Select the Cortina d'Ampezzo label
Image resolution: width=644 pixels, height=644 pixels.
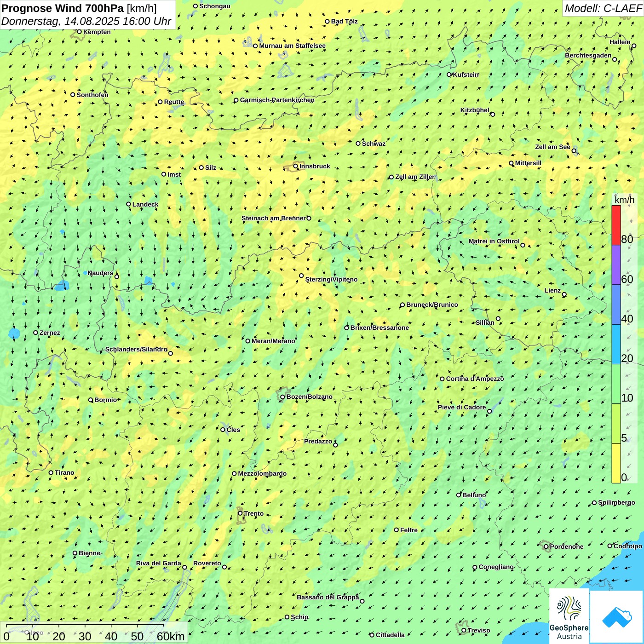[475, 379]
